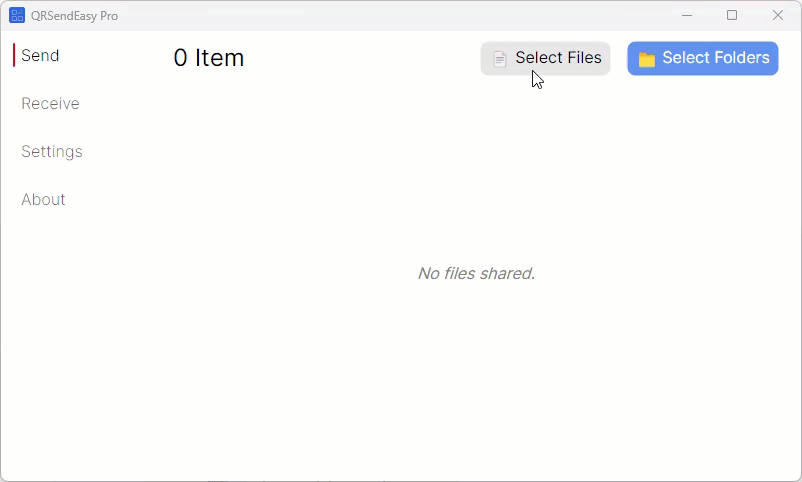Screen dimensions: 802x482
Task: Open the Receive tab
Action: (x=51, y=103)
